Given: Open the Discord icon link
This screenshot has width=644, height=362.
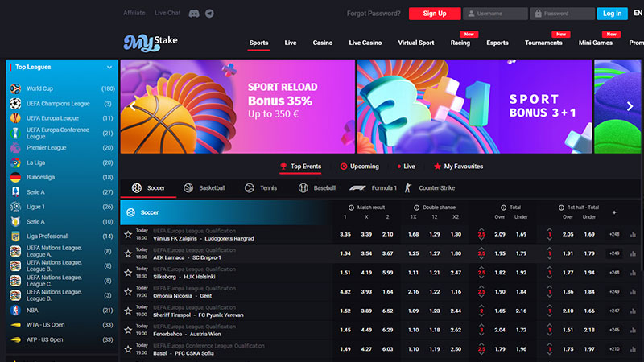Looking at the screenshot, I should point(194,14).
